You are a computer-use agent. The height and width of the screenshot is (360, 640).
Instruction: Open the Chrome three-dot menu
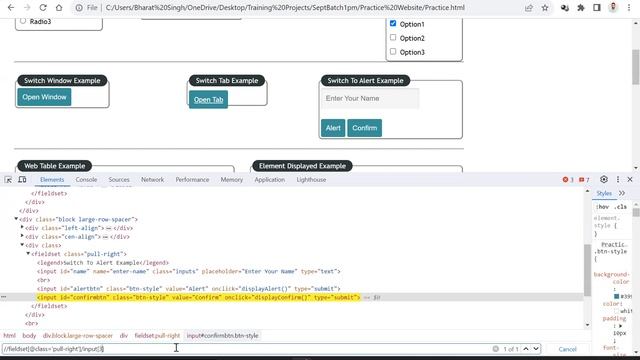(629, 8)
